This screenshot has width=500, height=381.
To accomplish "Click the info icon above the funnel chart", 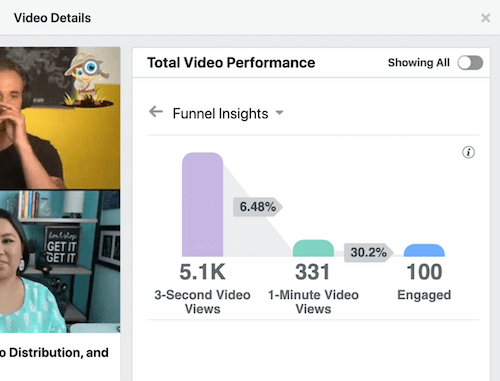I will 468,152.
